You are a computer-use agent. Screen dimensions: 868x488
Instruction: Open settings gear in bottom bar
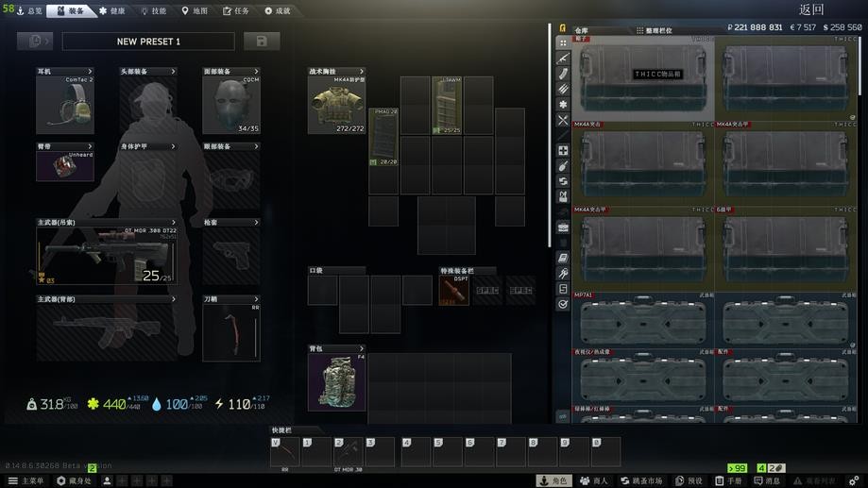click(x=854, y=480)
